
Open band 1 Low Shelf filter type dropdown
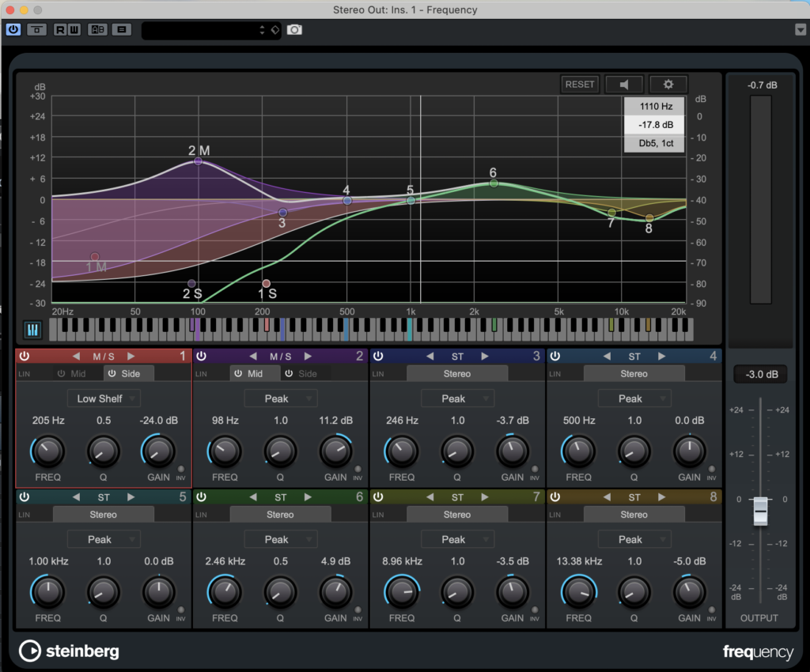(104, 398)
